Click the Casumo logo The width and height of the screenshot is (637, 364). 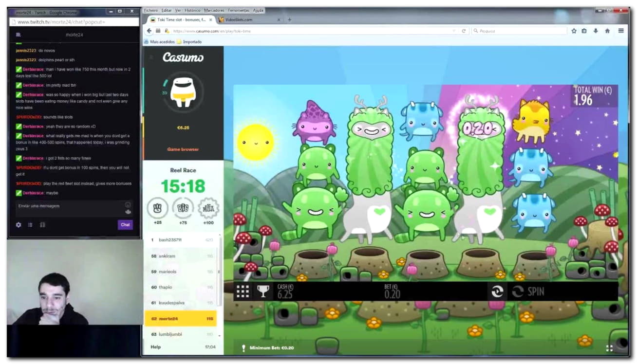(x=183, y=57)
